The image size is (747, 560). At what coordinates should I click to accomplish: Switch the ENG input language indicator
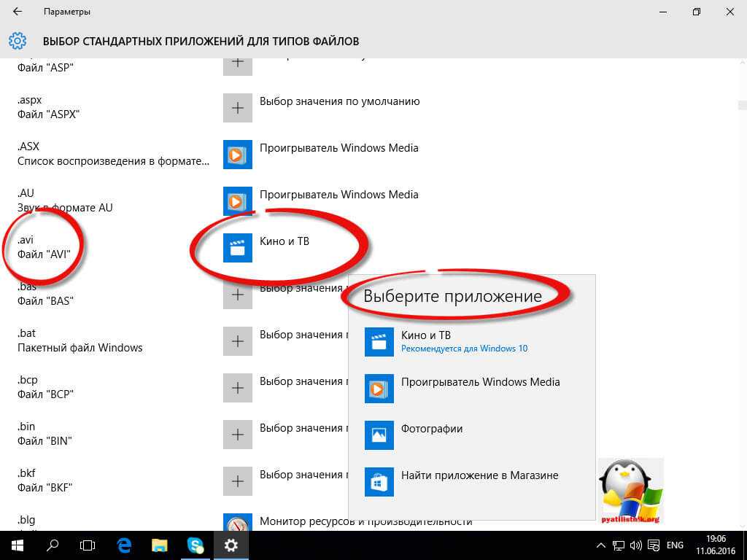pos(675,545)
